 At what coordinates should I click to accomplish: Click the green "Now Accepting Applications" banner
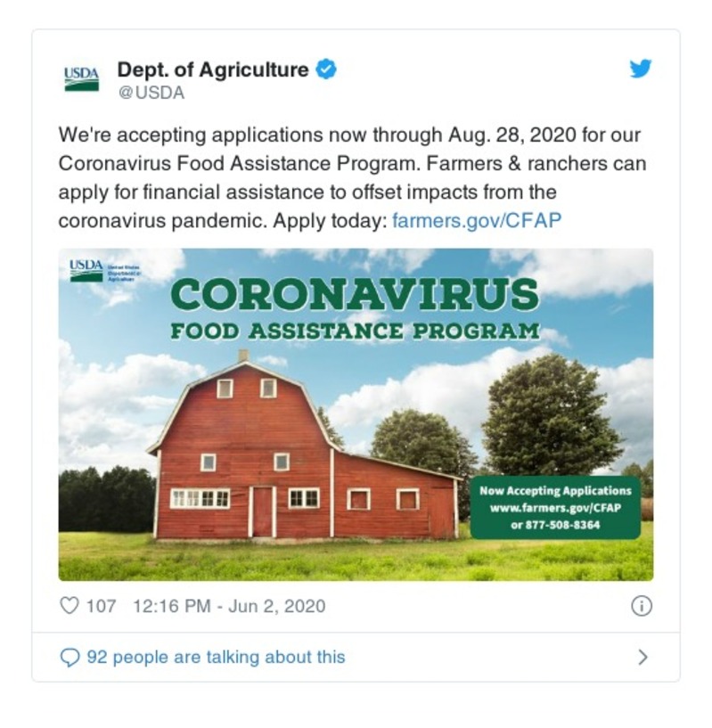555,507
